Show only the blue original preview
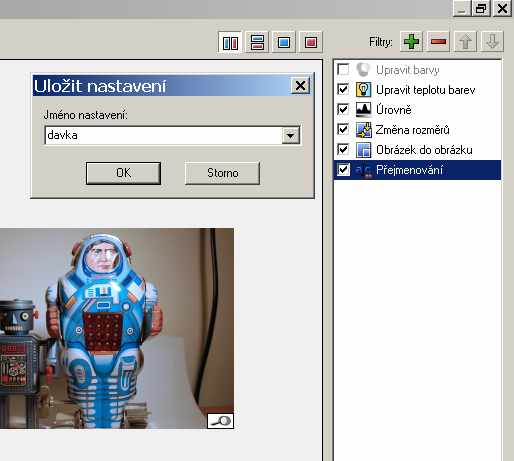This screenshot has height=461, width=514. point(284,42)
